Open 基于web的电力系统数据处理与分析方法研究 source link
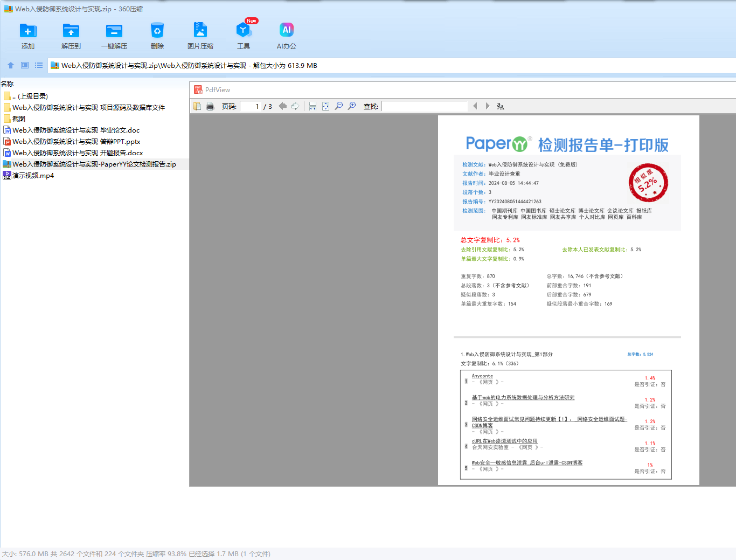Image resolution: width=736 pixels, height=560 pixels. pos(523,397)
